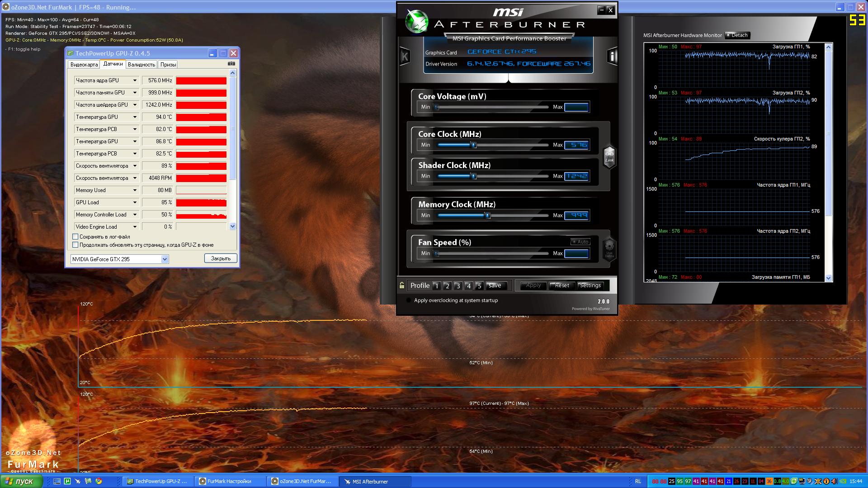The width and height of the screenshot is (868, 488).
Task: Click the blue 21 tray indicator
Action: tap(729, 481)
